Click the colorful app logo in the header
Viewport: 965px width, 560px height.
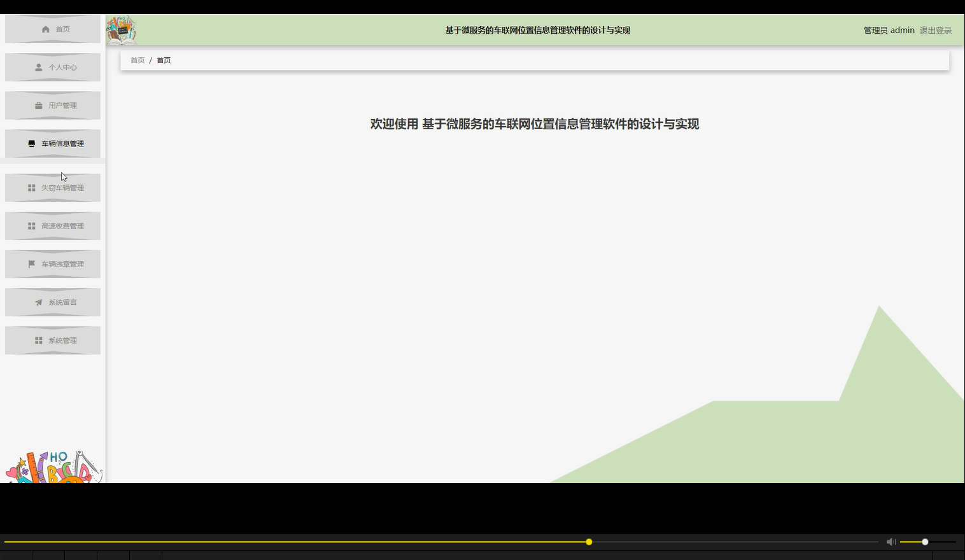click(x=122, y=29)
